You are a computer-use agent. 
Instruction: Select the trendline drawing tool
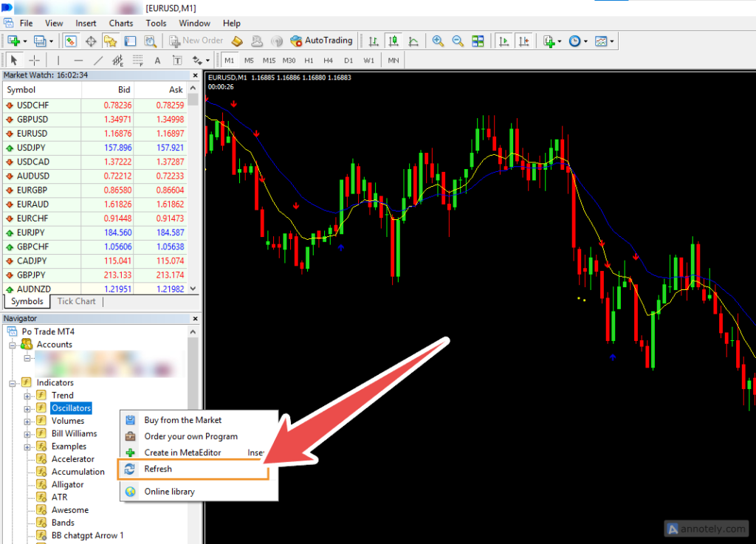coord(98,61)
